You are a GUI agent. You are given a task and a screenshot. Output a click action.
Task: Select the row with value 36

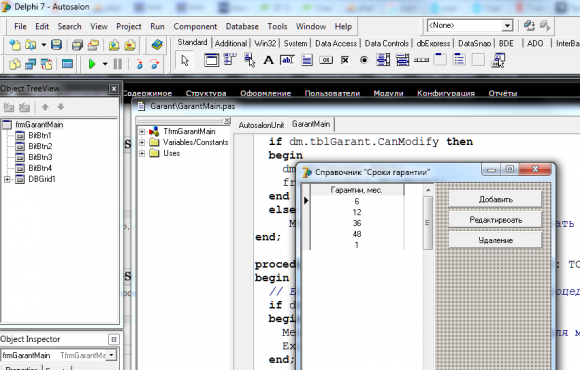coord(357,223)
